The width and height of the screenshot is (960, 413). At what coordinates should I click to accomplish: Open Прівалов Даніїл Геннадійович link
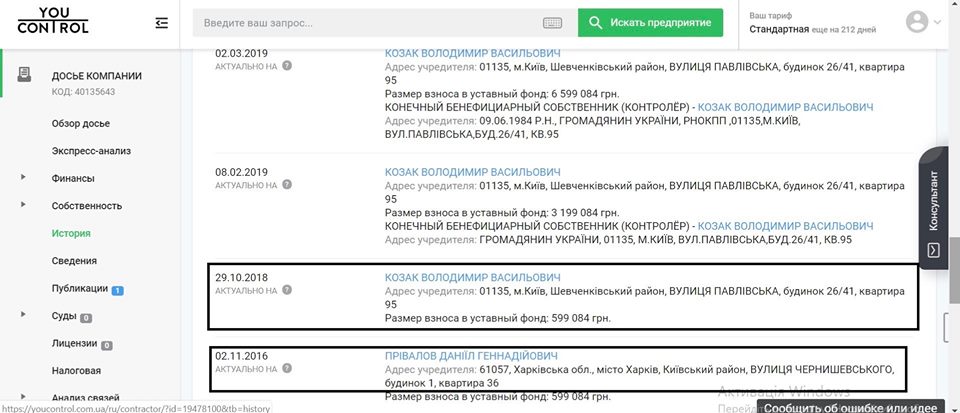point(471,356)
